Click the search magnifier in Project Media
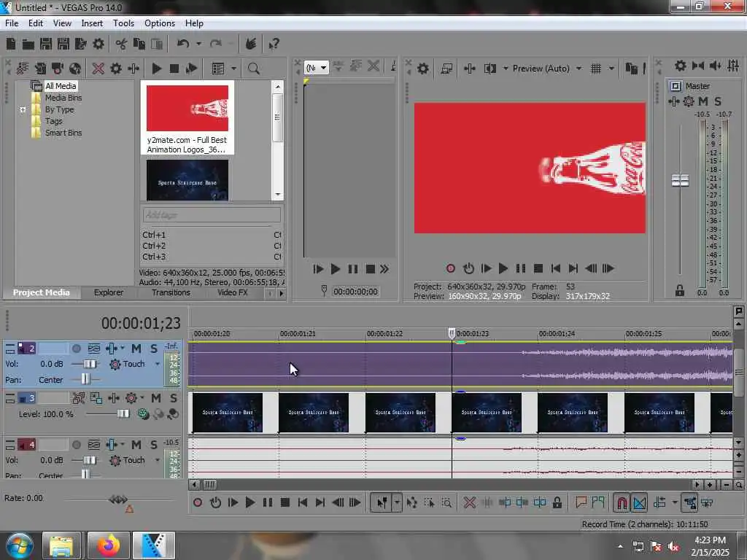Image resolution: width=747 pixels, height=560 pixels. coord(253,69)
